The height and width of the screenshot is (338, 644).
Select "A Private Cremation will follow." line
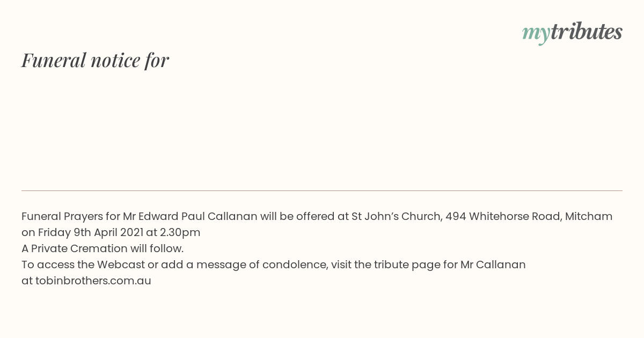point(103,248)
